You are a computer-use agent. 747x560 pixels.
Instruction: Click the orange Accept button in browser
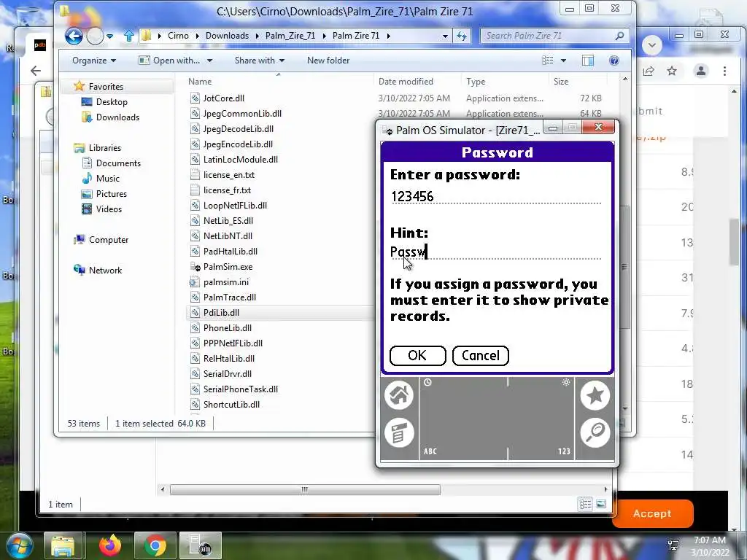(652, 513)
